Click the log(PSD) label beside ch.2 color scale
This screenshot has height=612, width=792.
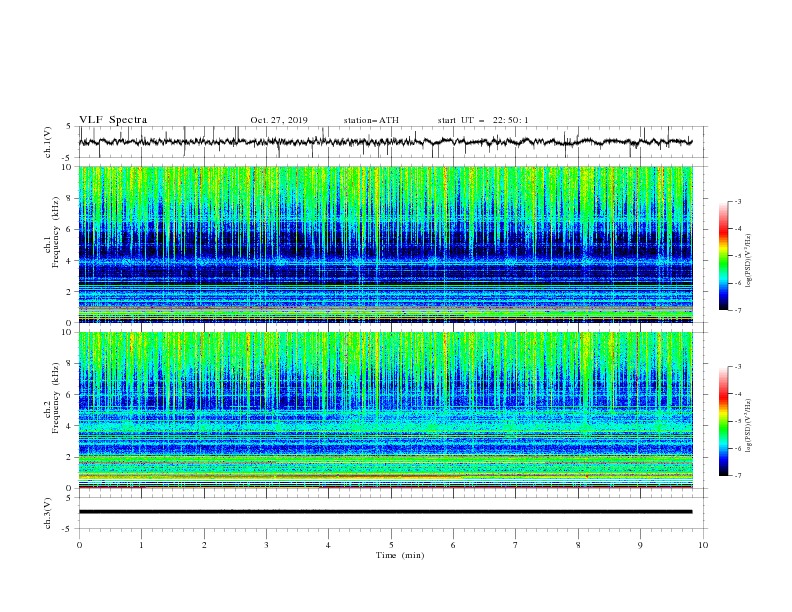click(749, 426)
